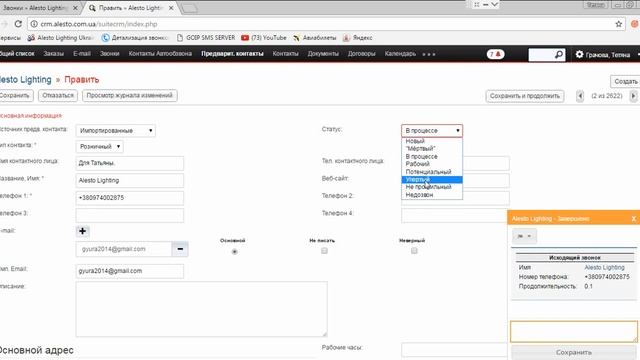Open Детализация звонков bookmark
The height and width of the screenshot is (360, 640).
pyautogui.click(x=135, y=38)
